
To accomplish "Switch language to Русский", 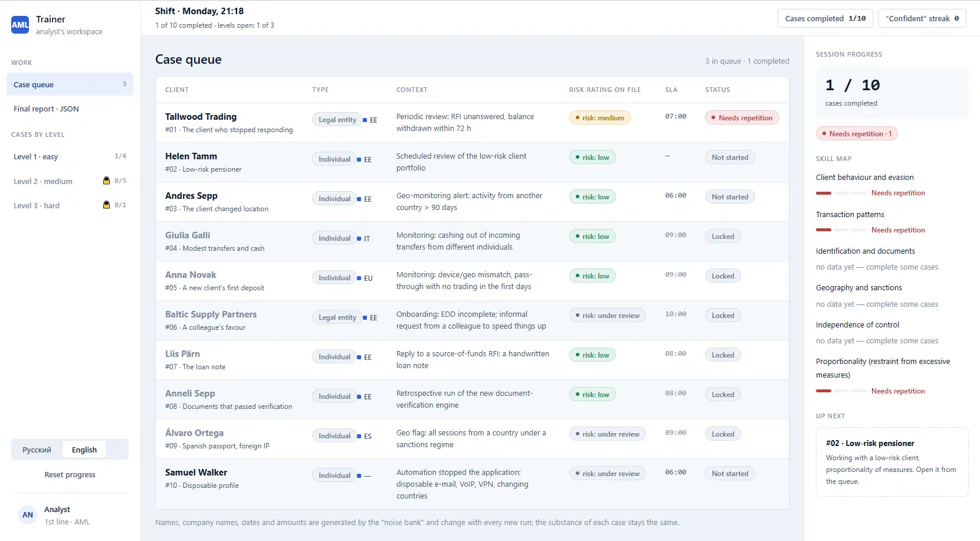I will click(x=37, y=450).
